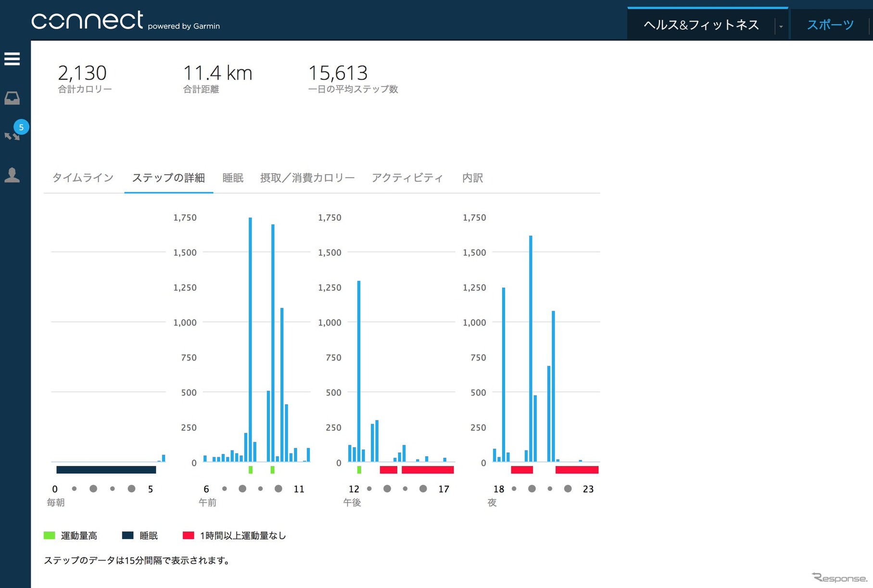Open the 内訳 tab
The height and width of the screenshot is (588, 873).
[472, 178]
